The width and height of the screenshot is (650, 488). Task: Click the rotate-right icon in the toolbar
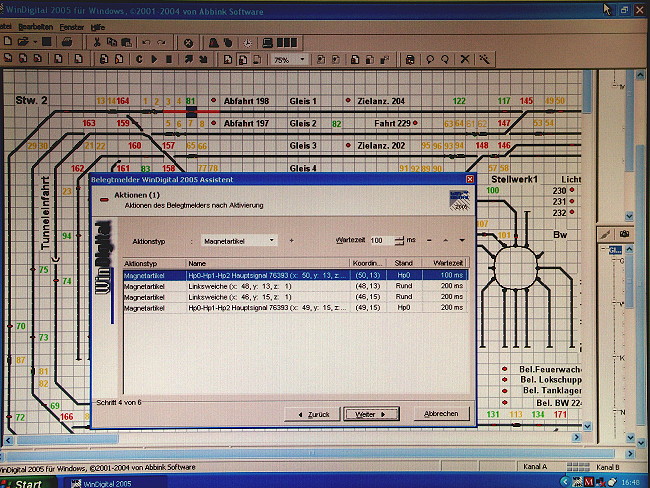(x=445, y=60)
